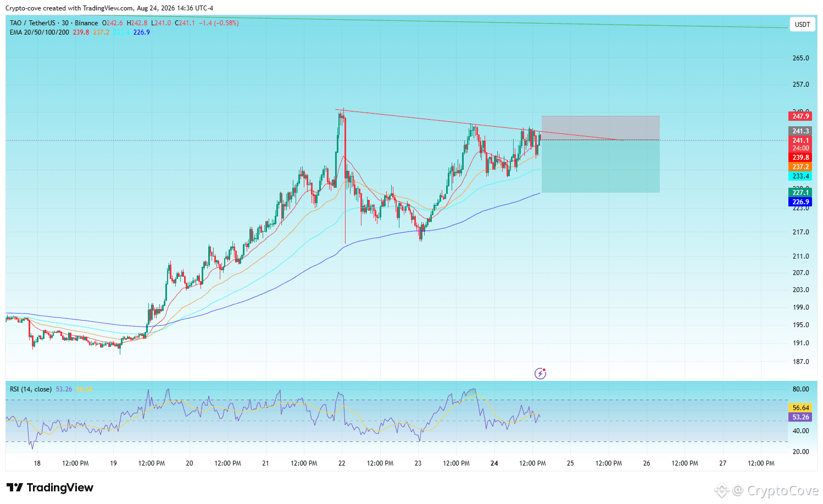Click date 27 on the time axis
This screenshot has height=504, width=823.
pyautogui.click(x=723, y=463)
